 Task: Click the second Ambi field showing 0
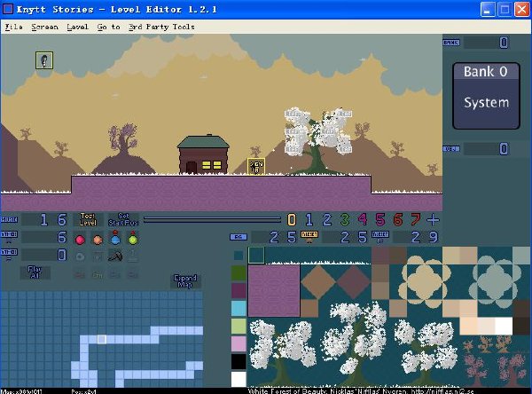point(44,255)
